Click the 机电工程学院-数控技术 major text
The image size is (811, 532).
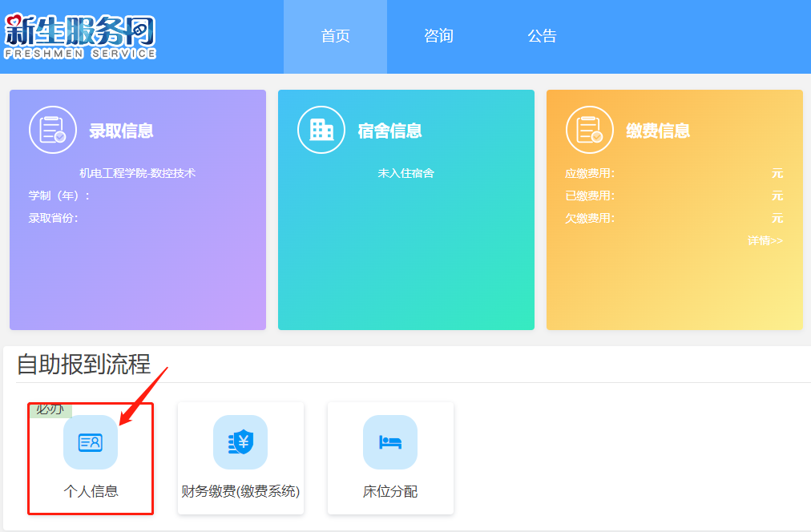point(137,173)
